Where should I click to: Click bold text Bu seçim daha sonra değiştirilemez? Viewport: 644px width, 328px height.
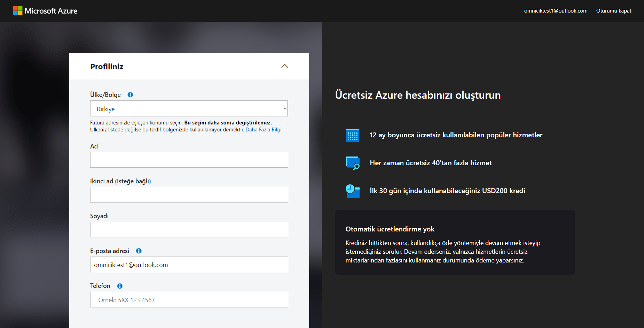pyautogui.click(x=228, y=123)
